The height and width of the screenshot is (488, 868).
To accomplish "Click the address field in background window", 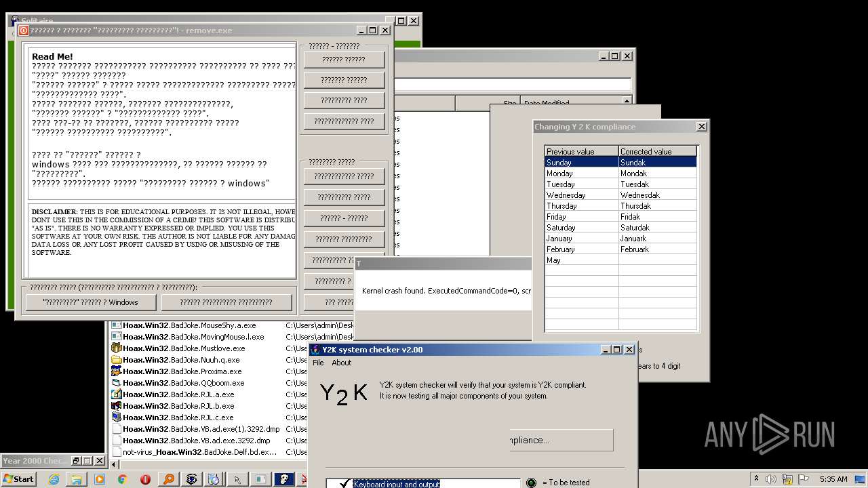I will click(x=512, y=85).
